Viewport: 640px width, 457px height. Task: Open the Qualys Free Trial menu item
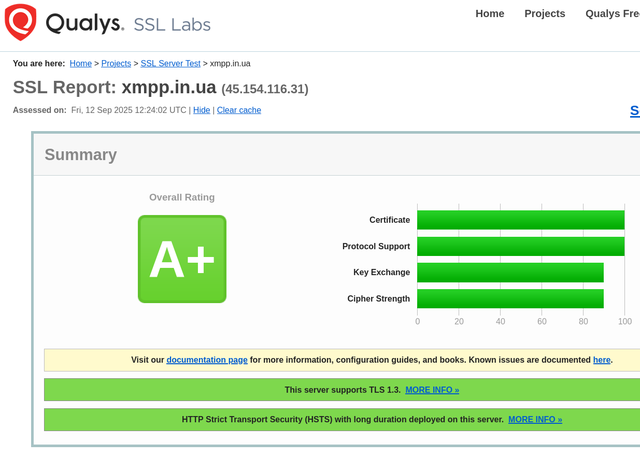pyautogui.click(x=612, y=14)
